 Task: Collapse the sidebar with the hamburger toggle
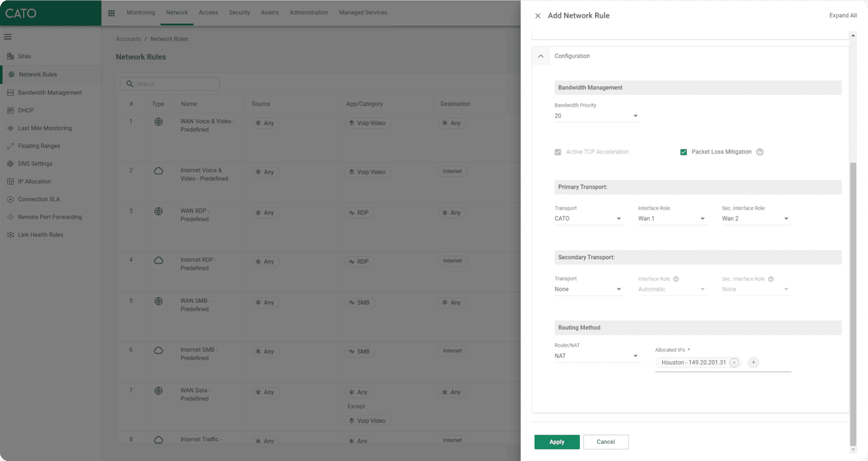[8, 37]
